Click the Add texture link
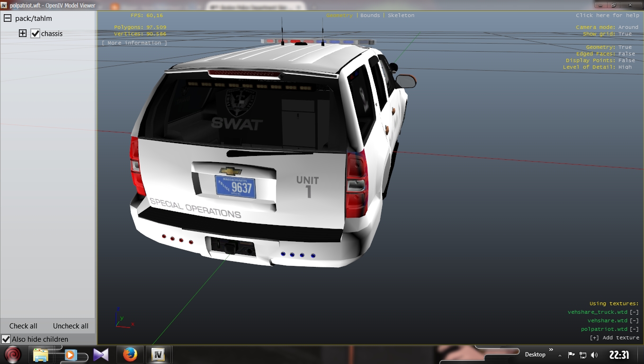644x364 pixels. coord(614,337)
